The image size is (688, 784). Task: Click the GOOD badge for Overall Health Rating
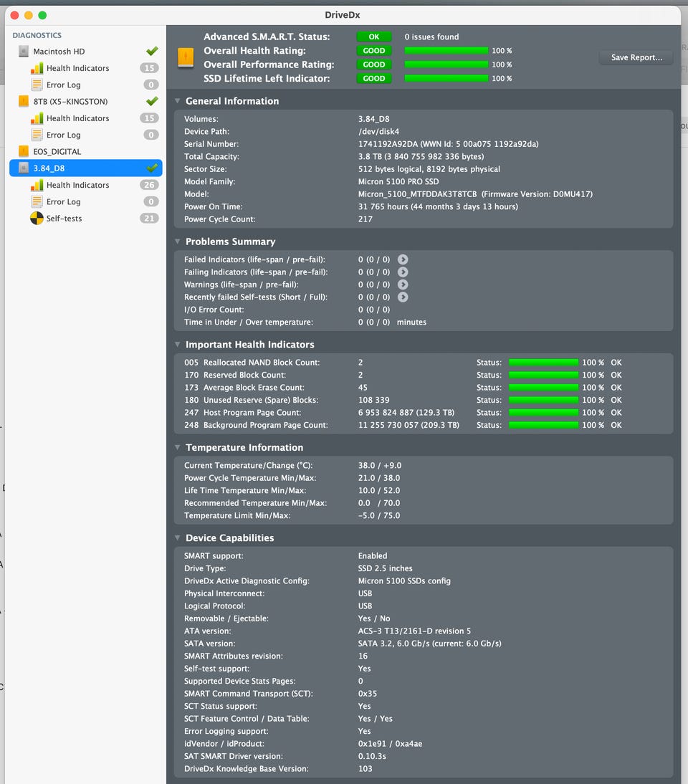(374, 50)
